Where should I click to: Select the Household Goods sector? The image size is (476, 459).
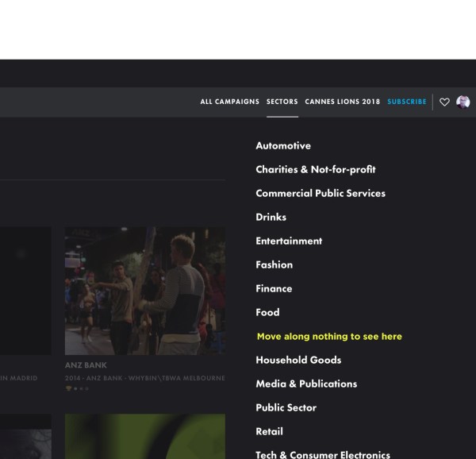click(x=298, y=361)
